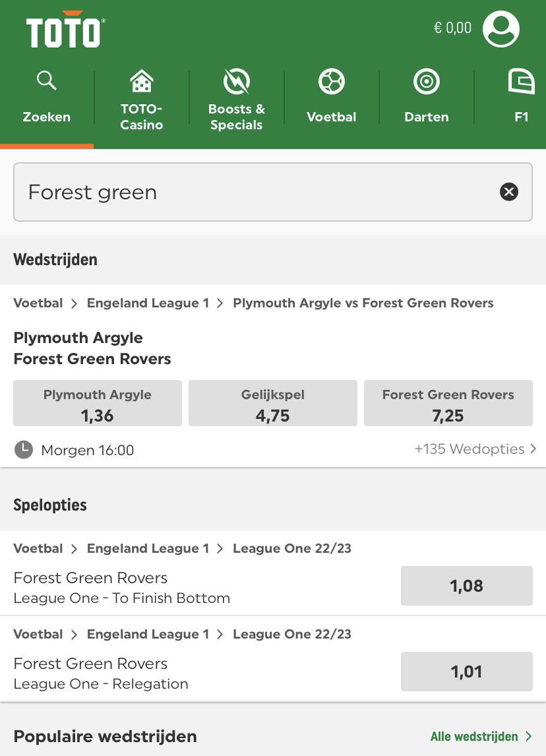546x756 pixels.
Task: Open Plymouth Argyle vs Forest Green Rovers breadcrumb
Action: [363, 303]
